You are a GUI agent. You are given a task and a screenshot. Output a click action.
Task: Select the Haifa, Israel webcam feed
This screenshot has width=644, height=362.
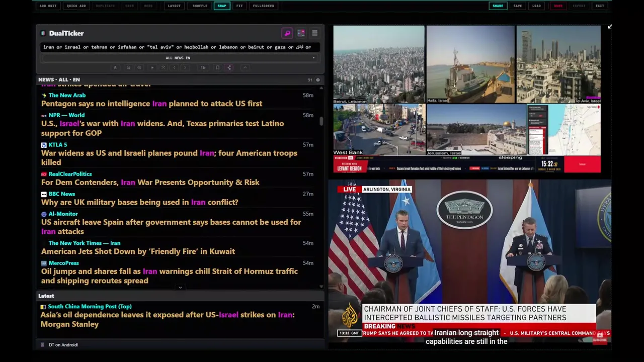[x=471, y=64]
